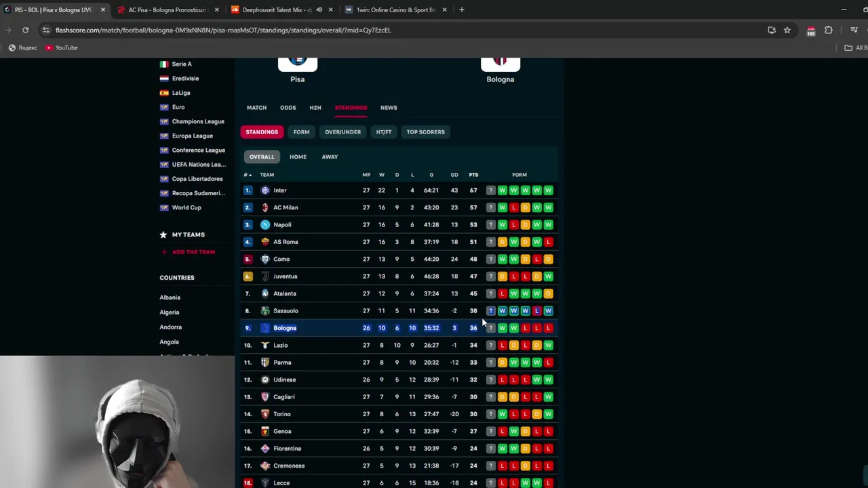Show the Away standings table
Viewport: 868px width, 488px height.
tap(330, 157)
